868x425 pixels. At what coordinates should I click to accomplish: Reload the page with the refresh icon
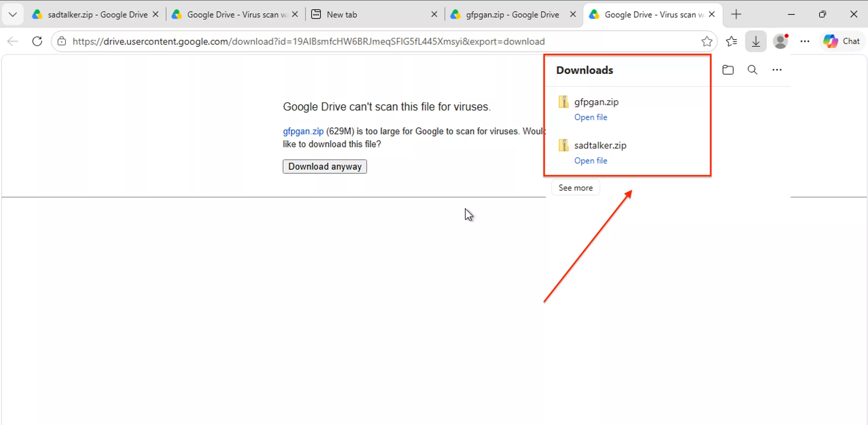[37, 41]
